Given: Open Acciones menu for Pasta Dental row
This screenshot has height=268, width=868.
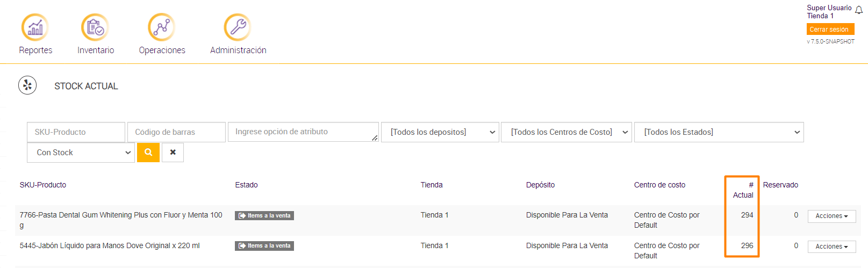Looking at the screenshot, I should (831, 216).
